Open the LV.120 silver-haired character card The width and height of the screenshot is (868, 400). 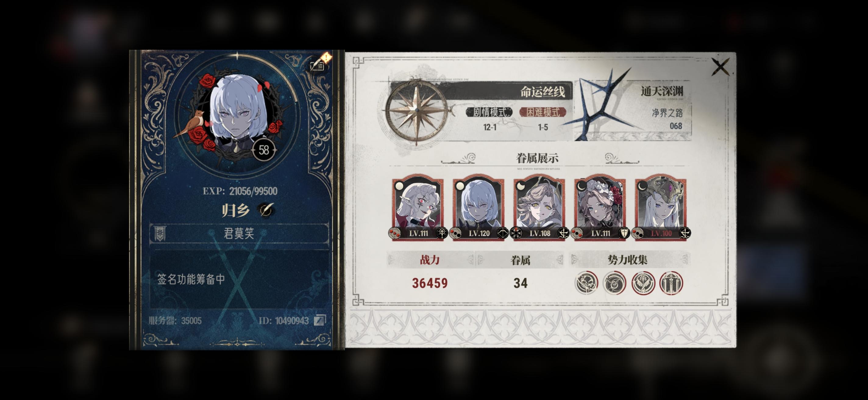[x=479, y=207]
